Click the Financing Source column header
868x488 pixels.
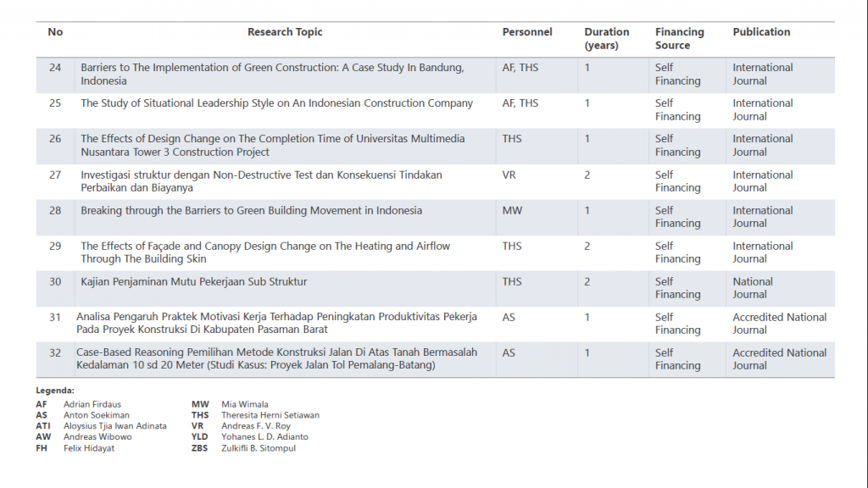[x=679, y=39]
